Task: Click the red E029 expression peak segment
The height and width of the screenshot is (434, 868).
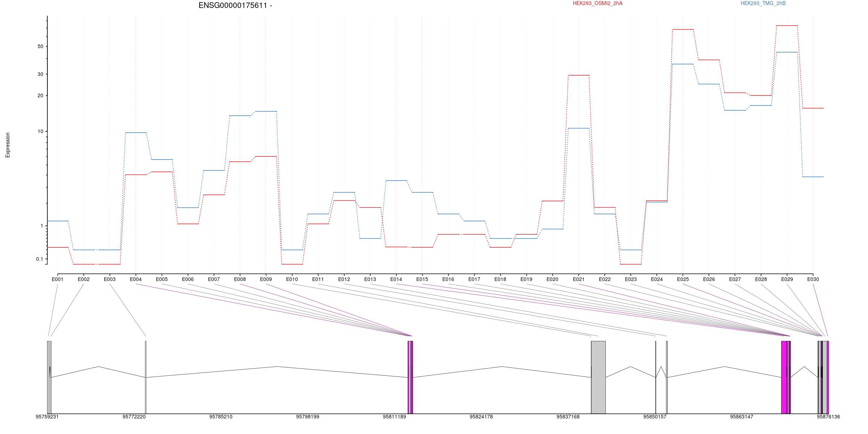Action: tap(787, 26)
